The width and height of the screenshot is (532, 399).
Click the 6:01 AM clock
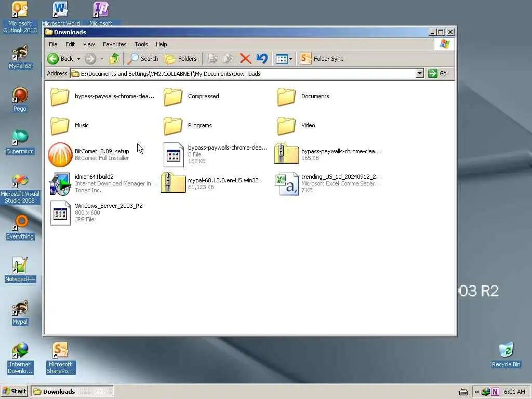point(514,392)
